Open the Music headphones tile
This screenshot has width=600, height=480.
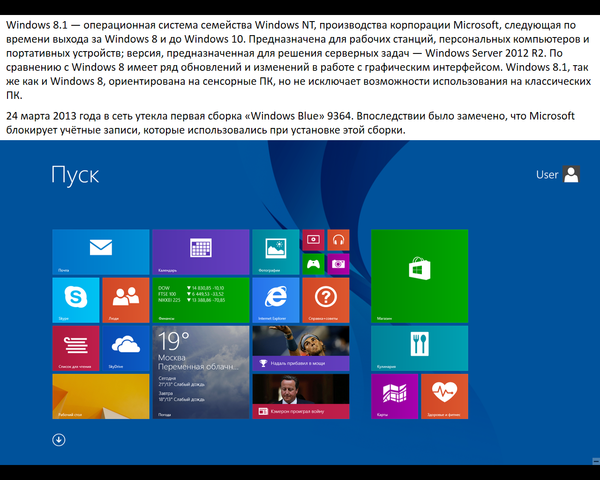click(338, 240)
